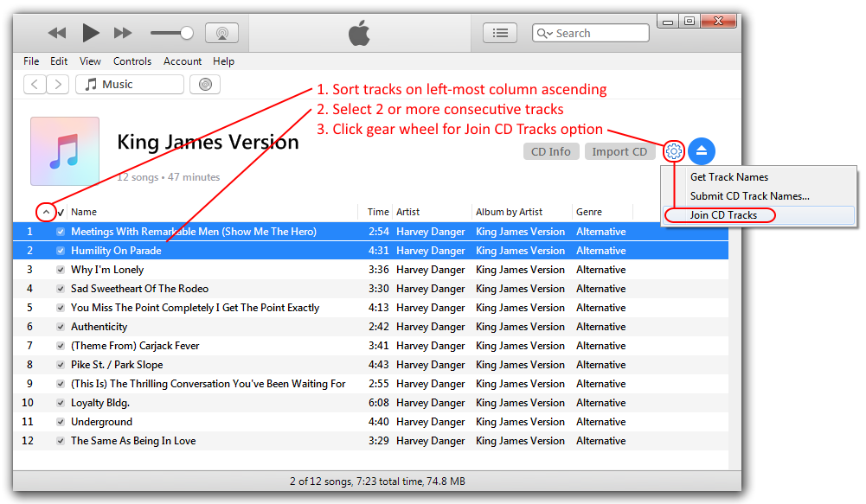Image resolution: width=866 pixels, height=504 pixels.
Task: Uncheck the Underground track checkbox
Action: 61,422
